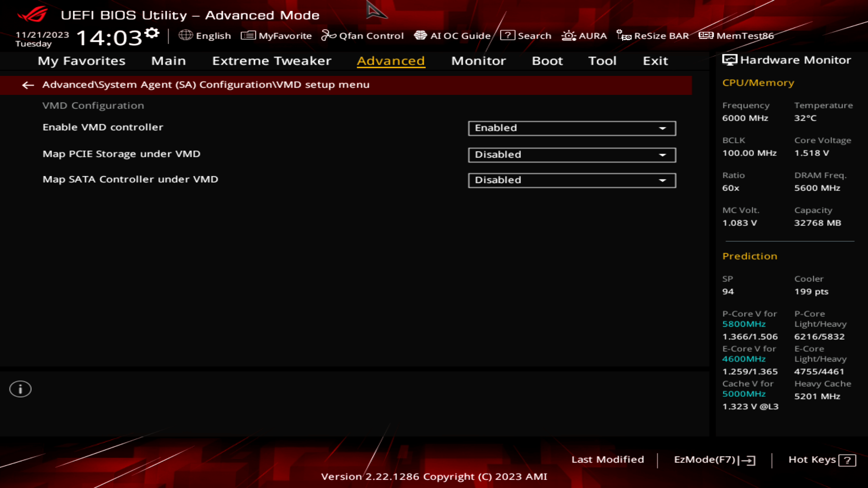Open Qfan Control
This screenshot has height=488, width=868.
(x=363, y=36)
